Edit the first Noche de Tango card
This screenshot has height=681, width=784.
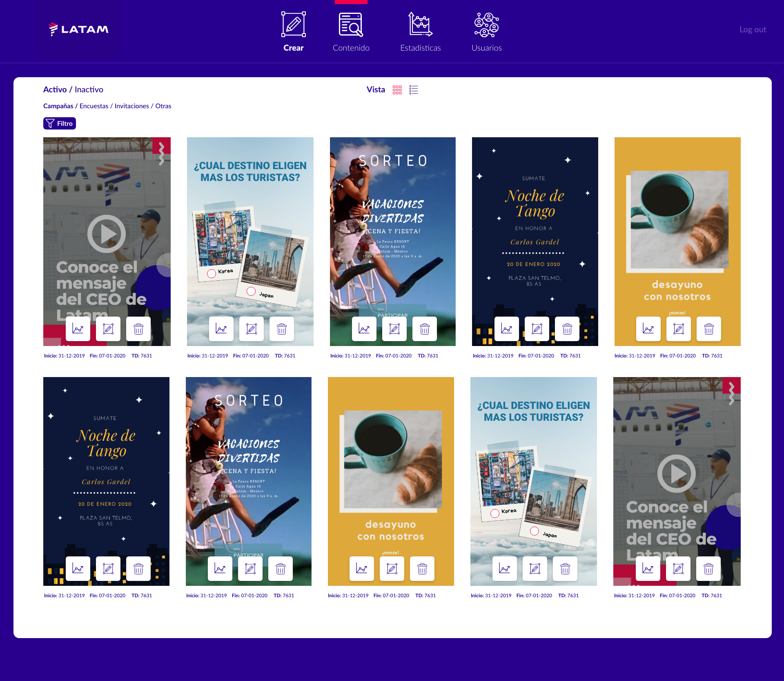coord(537,329)
